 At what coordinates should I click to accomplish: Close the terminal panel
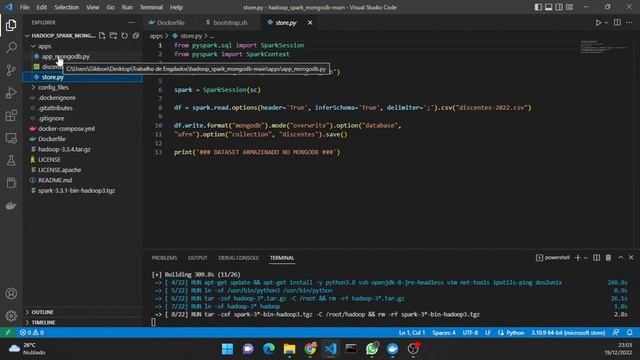tap(631, 258)
